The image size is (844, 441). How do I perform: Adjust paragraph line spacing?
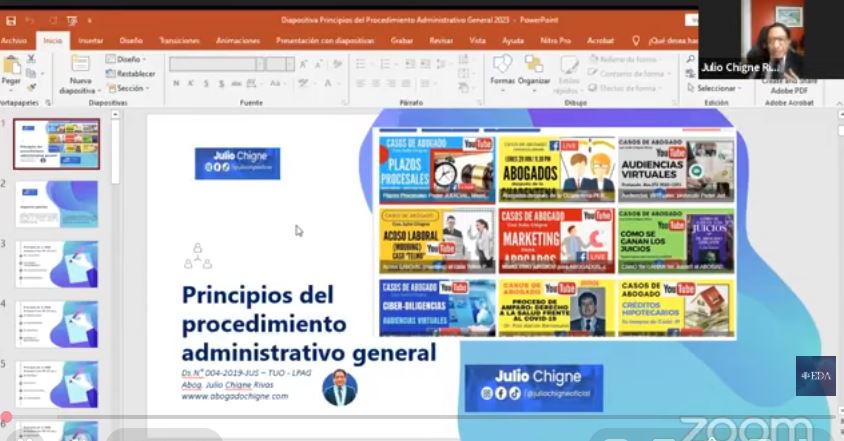[442, 64]
